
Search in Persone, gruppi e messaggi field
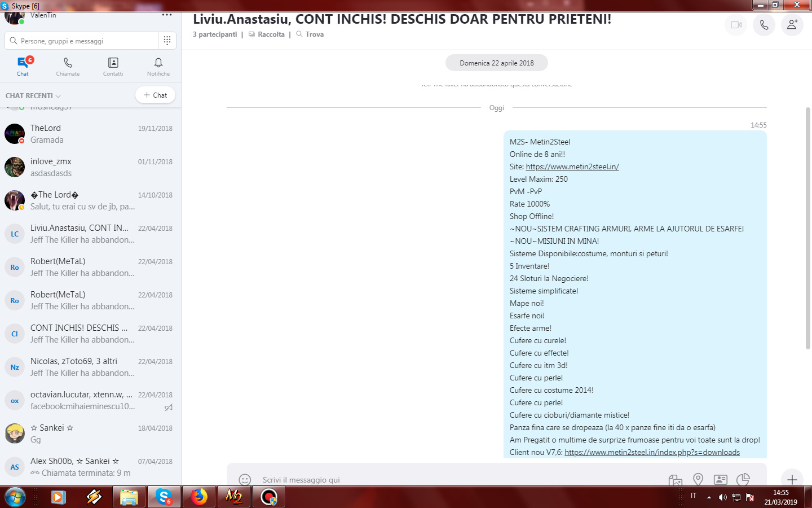[x=82, y=41]
